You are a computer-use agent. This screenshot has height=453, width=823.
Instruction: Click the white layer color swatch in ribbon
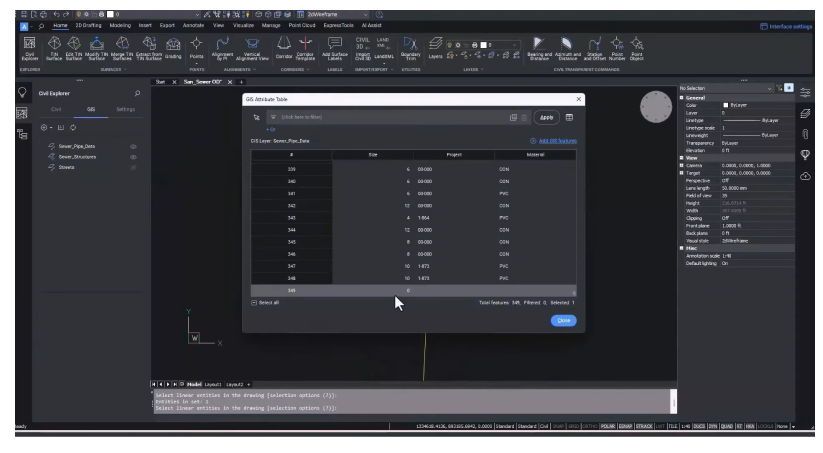[483, 45]
